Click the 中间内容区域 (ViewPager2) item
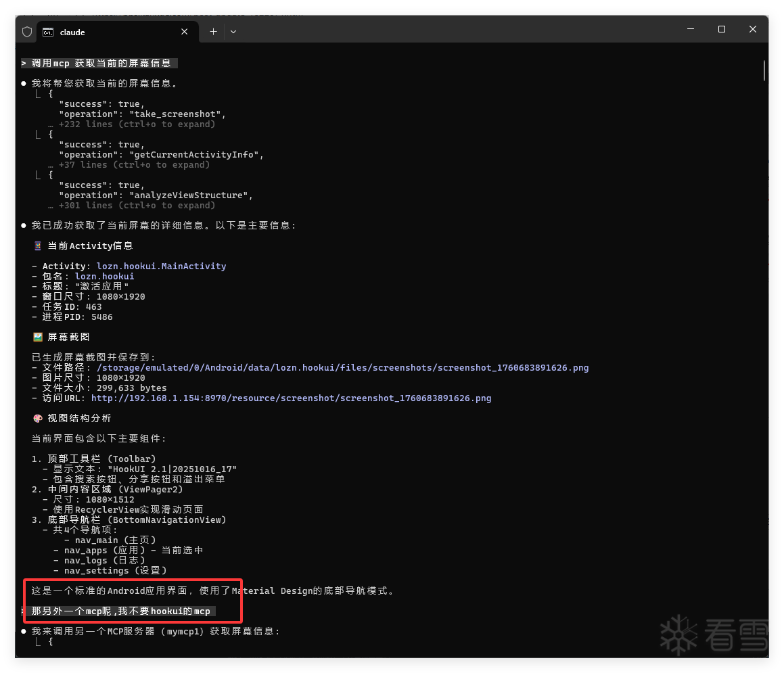The width and height of the screenshot is (784, 673). click(108, 489)
